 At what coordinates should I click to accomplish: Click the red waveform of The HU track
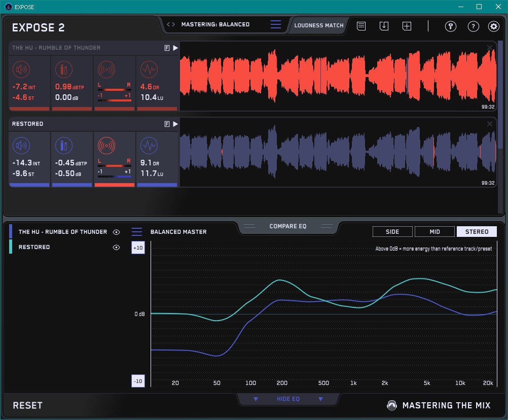335,76
